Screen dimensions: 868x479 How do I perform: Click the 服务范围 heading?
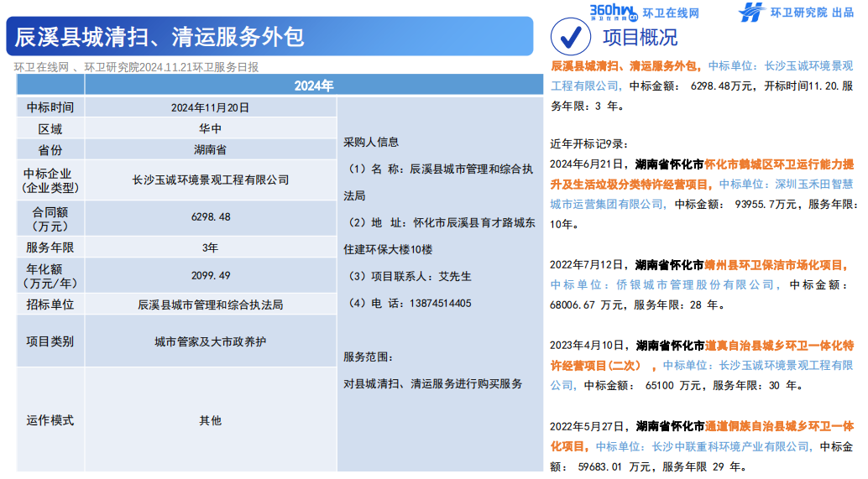[369, 357]
